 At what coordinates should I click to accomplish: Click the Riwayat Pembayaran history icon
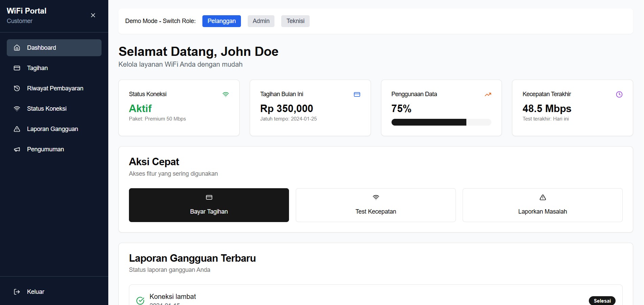[x=17, y=88]
